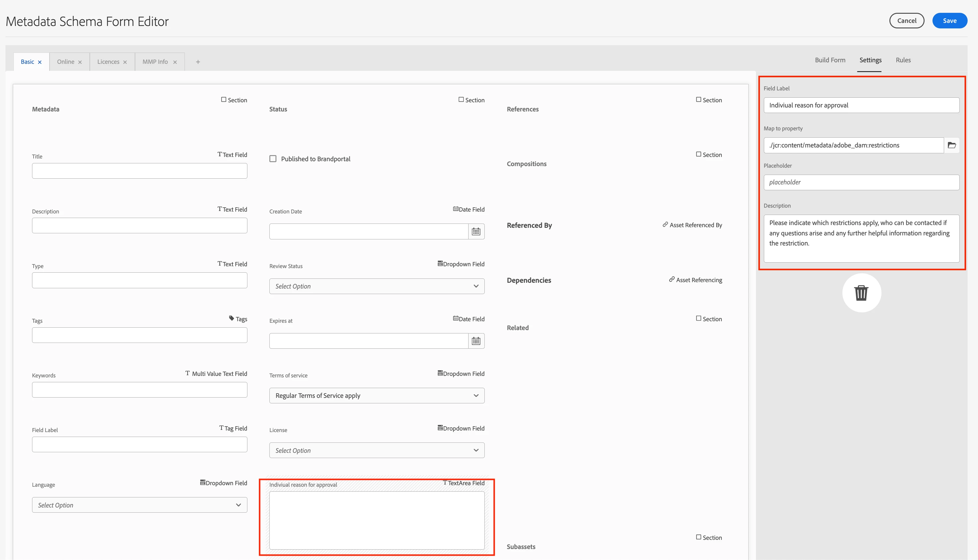This screenshot has width=978, height=560.
Task: Switch to Build Form tab
Action: (x=830, y=60)
